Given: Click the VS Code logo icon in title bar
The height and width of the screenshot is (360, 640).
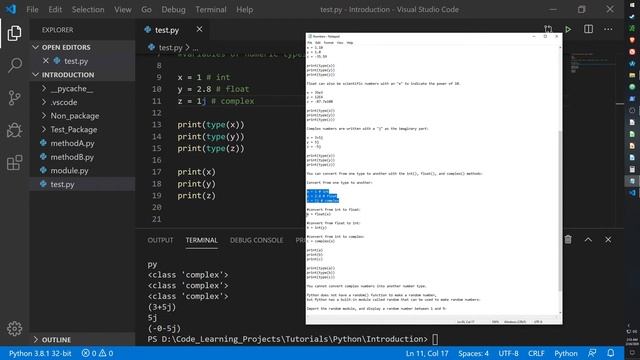Looking at the screenshot, I should (11, 9).
